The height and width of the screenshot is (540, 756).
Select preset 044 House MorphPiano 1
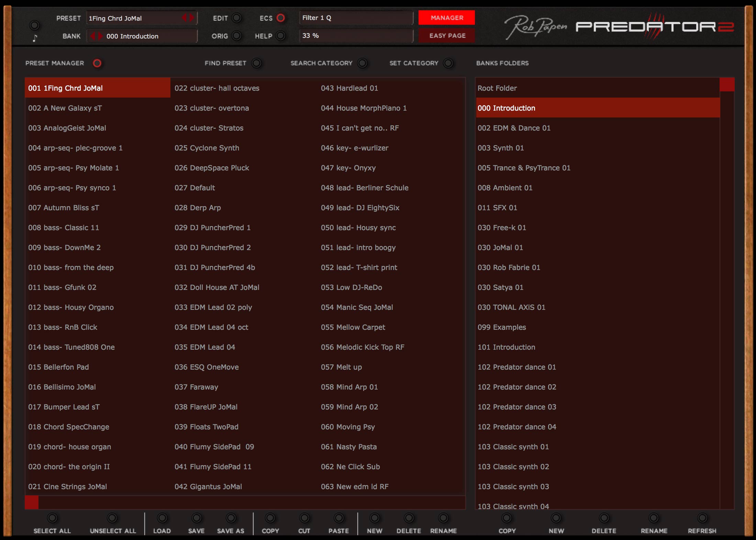[x=391, y=108]
